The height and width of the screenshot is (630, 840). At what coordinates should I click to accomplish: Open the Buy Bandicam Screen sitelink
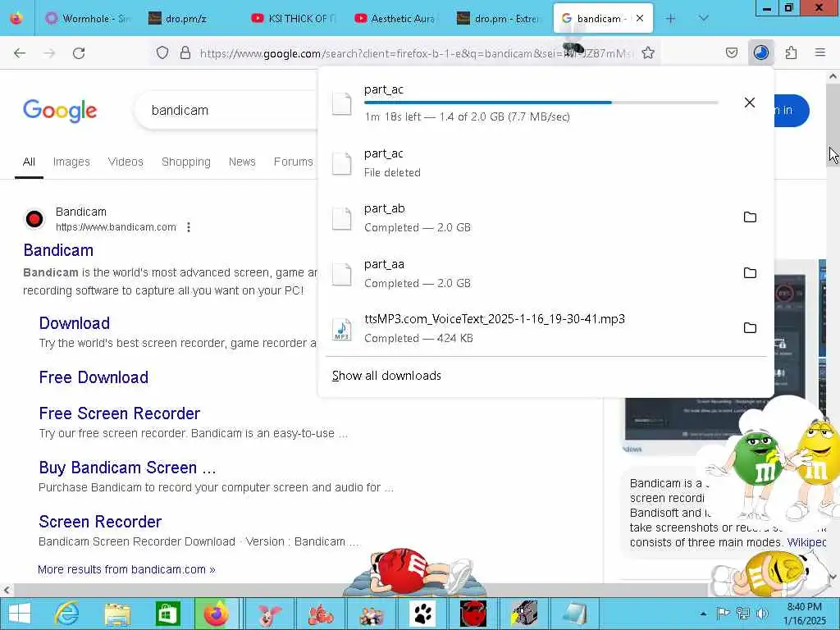[x=127, y=468]
